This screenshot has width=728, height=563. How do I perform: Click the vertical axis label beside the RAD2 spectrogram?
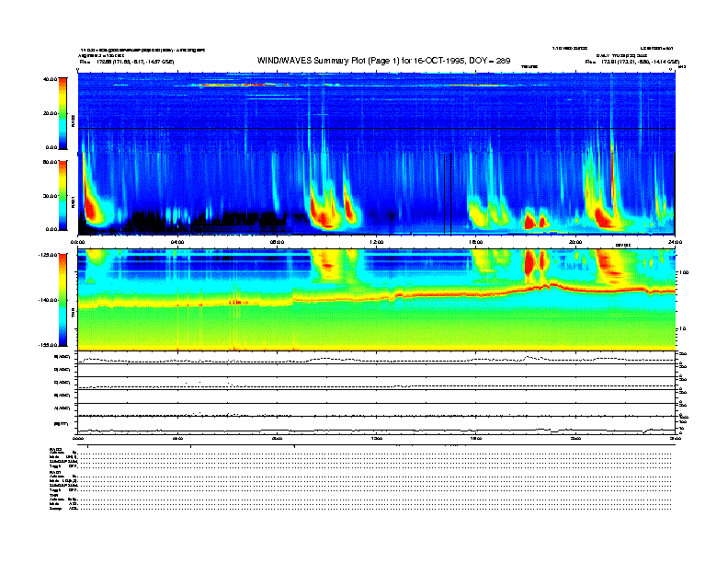click(73, 121)
